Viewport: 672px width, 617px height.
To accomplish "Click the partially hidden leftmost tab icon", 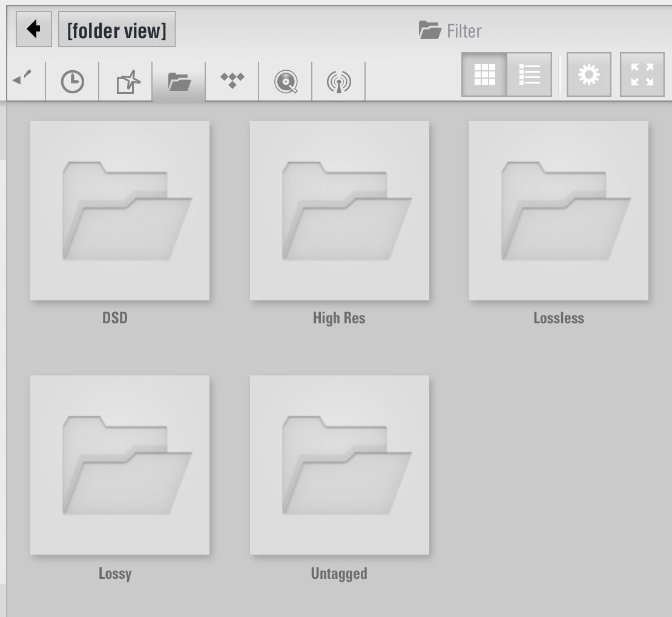I will (22, 79).
